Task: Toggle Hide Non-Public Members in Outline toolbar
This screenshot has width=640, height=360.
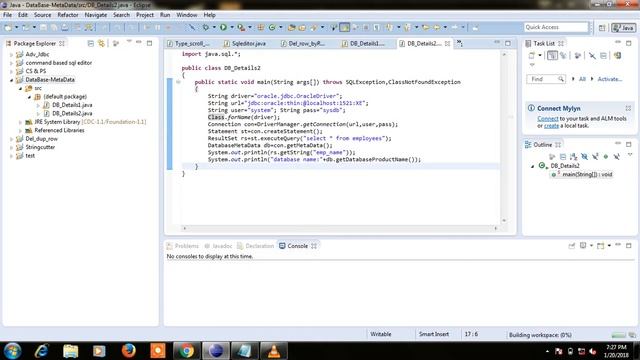Action: [606, 157]
